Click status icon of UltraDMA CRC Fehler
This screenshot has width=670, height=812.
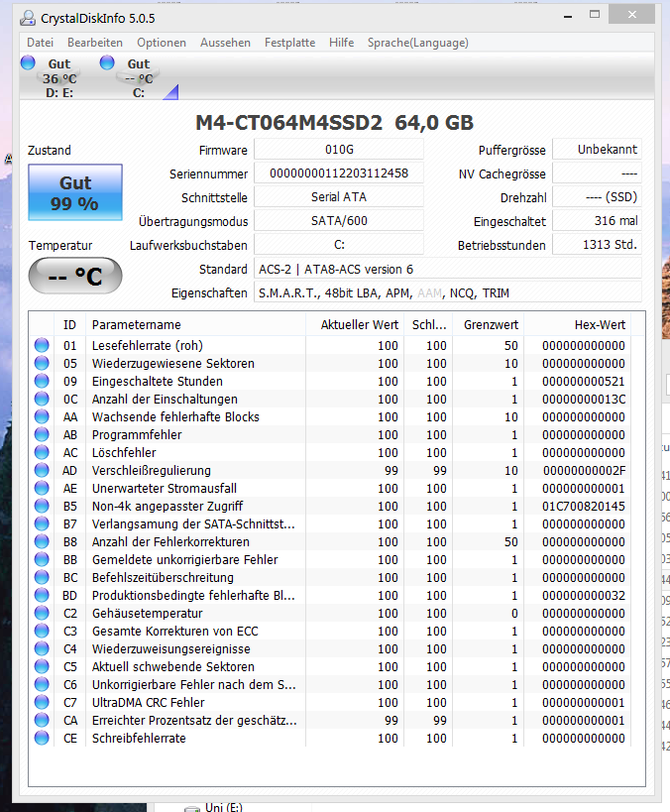(x=42, y=702)
